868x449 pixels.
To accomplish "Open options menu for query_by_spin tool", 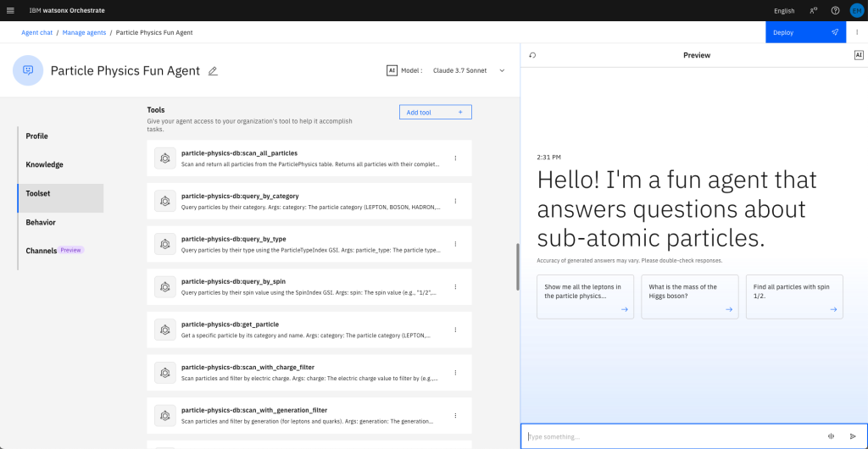I will tap(455, 287).
